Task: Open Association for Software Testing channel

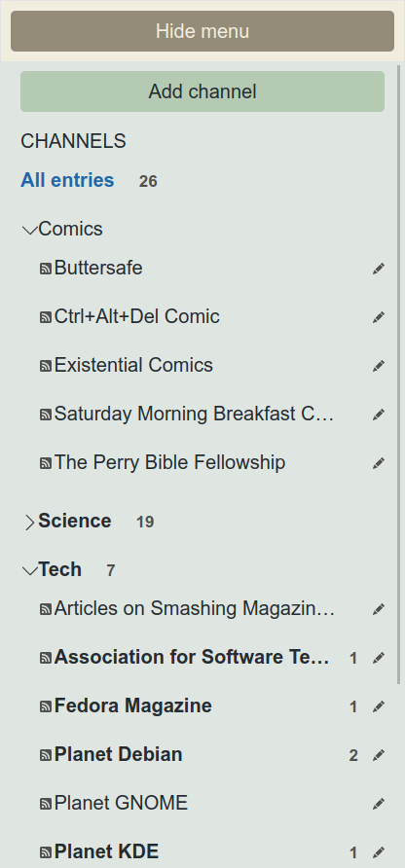Action: point(192,658)
